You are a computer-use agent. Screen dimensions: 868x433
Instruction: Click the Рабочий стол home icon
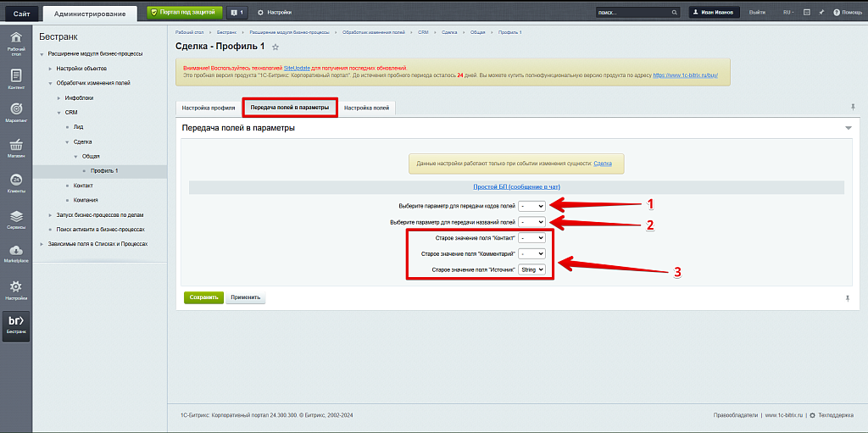[x=15, y=39]
